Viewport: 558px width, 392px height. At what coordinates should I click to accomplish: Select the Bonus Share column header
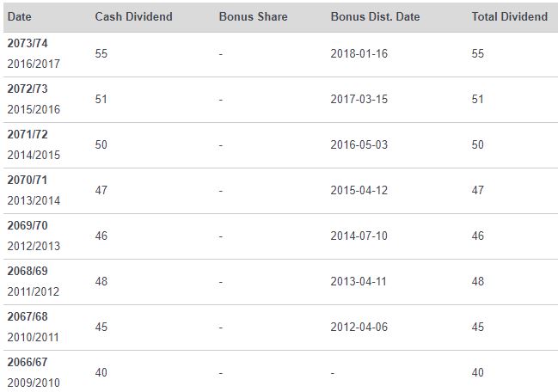tap(253, 16)
